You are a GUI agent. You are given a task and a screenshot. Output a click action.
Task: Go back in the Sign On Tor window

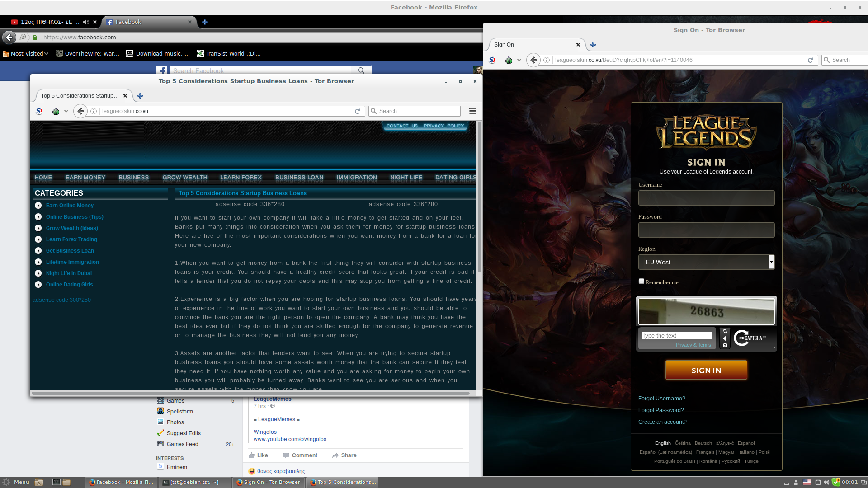pos(533,60)
